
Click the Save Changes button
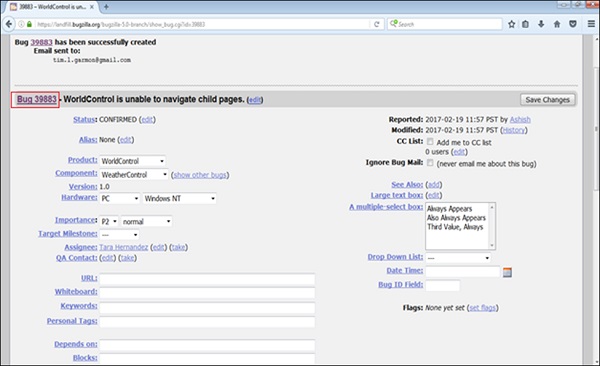point(548,100)
